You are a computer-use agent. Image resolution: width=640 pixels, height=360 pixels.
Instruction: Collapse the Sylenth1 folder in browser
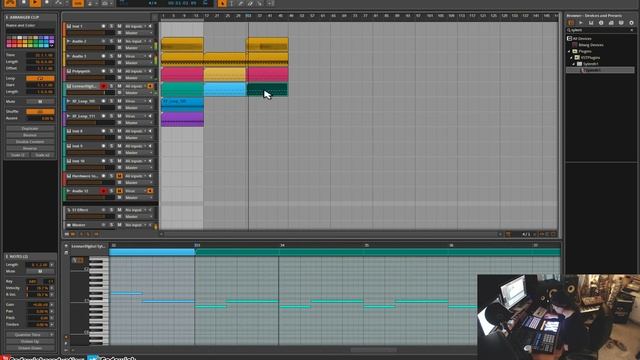tap(573, 64)
